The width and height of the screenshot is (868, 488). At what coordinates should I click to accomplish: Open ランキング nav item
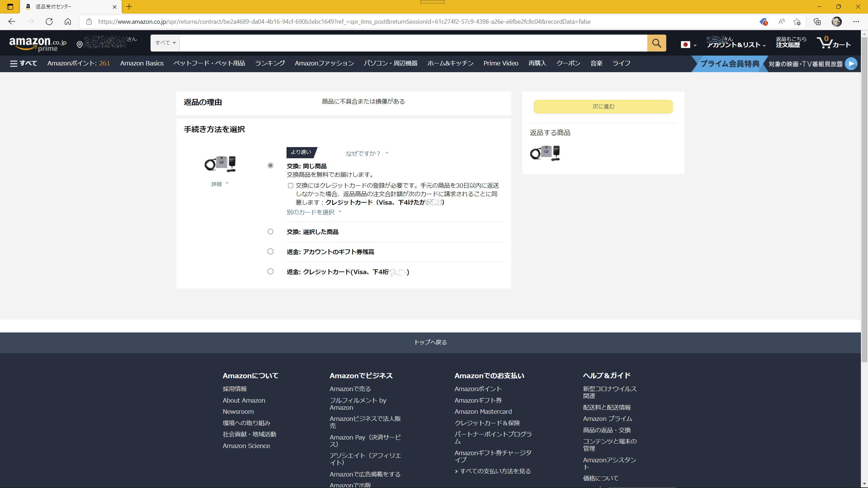[270, 63]
